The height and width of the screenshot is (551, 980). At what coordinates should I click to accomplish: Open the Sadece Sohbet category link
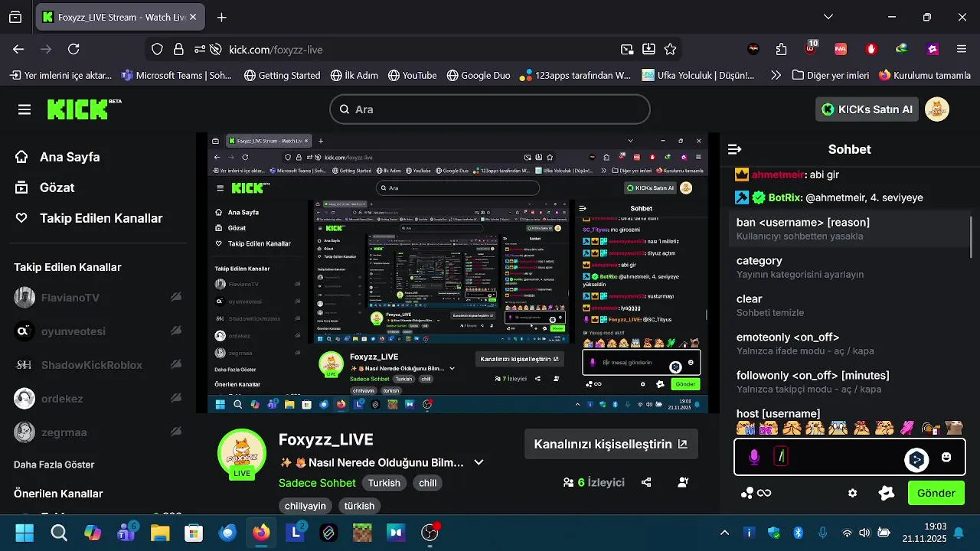click(317, 483)
